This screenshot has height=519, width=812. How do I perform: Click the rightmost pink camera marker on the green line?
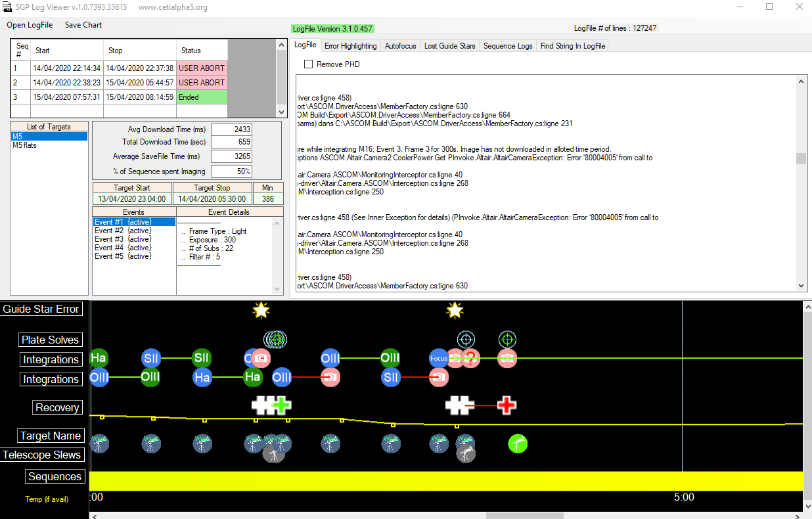pyautogui.click(x=507, y=358)
